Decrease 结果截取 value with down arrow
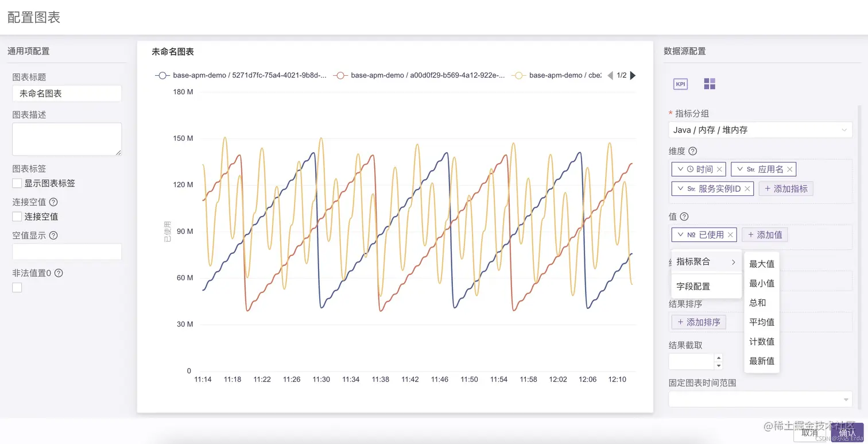This screenshot has height=444, width=868. tap(718, 365)
